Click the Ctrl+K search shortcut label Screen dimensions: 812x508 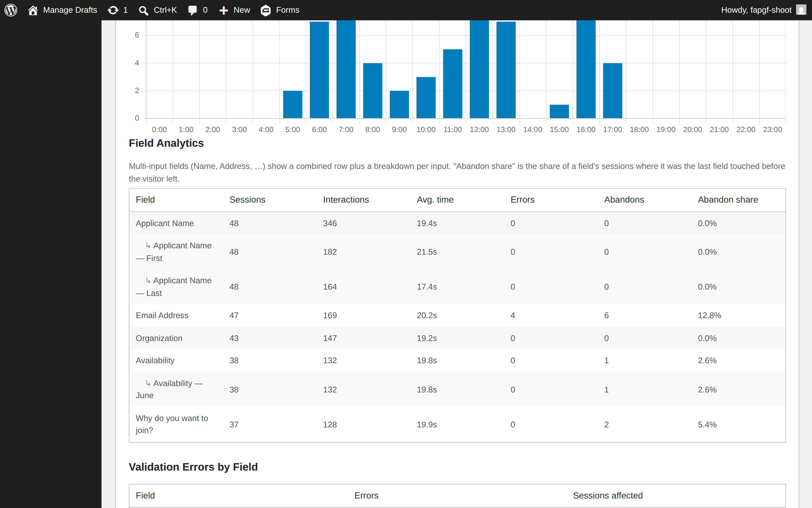click(x=165, y=10)
